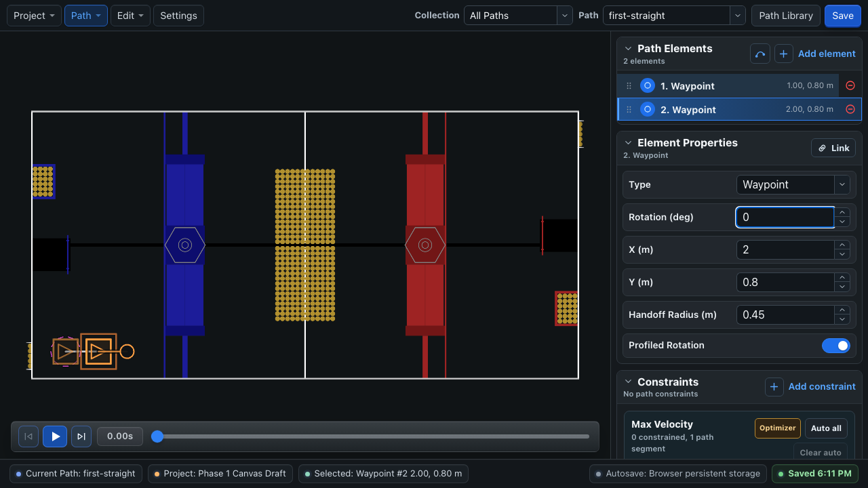Viewport: 868px width, 488px height.
Task: Remove waypoint 1 using its red minus icon
Action: tap(850, 86)
